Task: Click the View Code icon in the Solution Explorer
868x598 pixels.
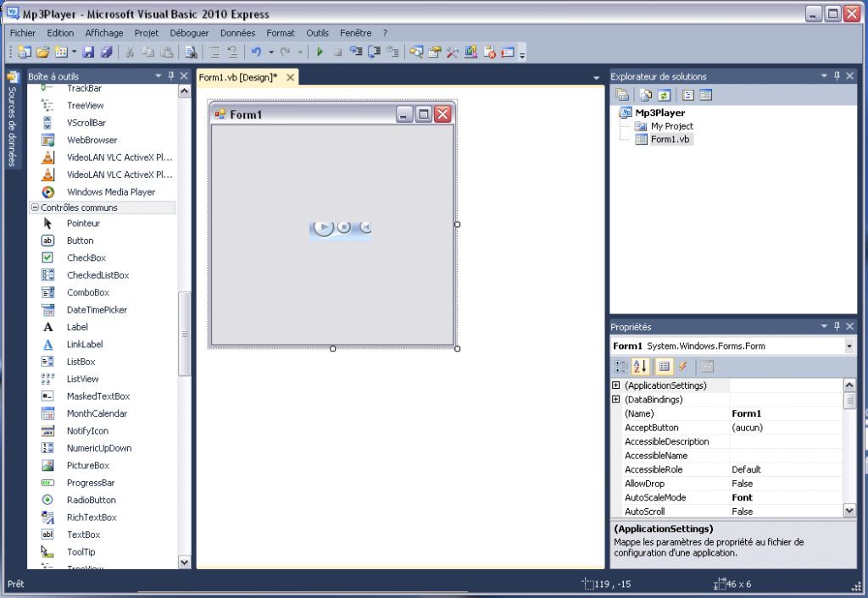Action: [x=688, y=95]
